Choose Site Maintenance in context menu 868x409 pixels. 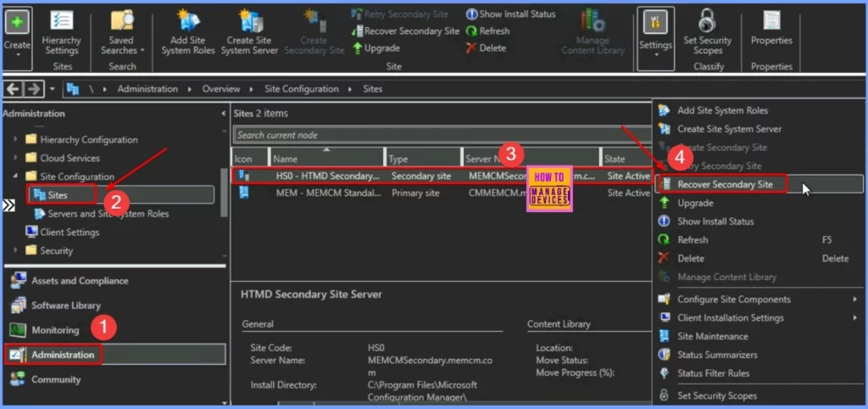[x=758, y=336]
